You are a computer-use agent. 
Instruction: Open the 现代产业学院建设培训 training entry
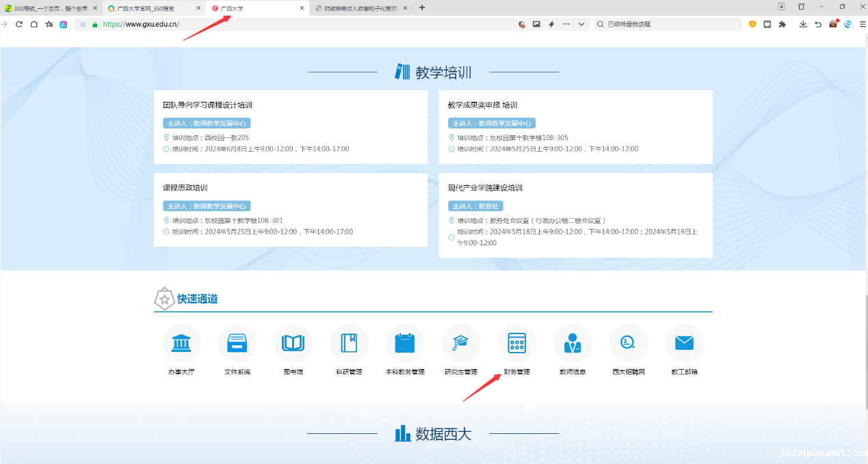485,188
